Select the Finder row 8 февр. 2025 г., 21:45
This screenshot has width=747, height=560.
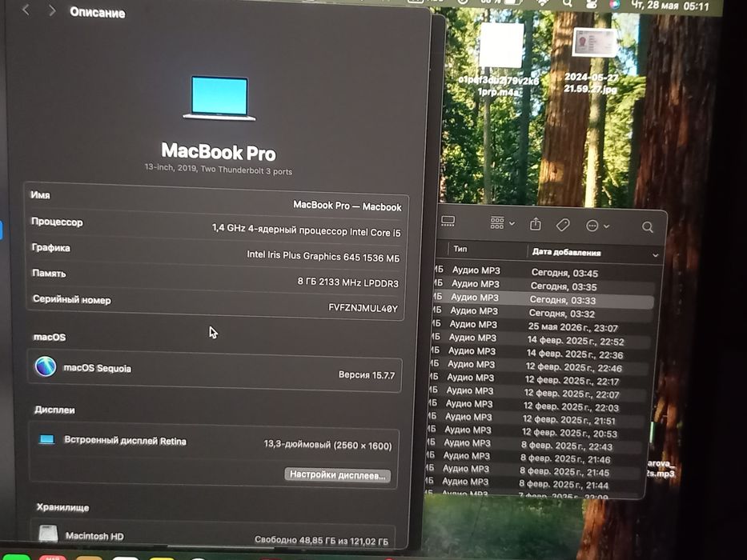tap(533, 470)
